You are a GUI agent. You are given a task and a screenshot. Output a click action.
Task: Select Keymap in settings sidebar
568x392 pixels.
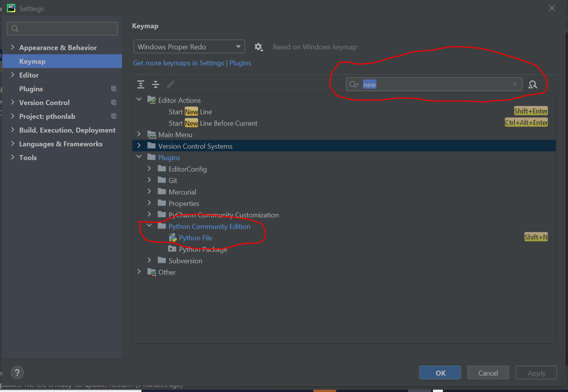coord(62,61)
